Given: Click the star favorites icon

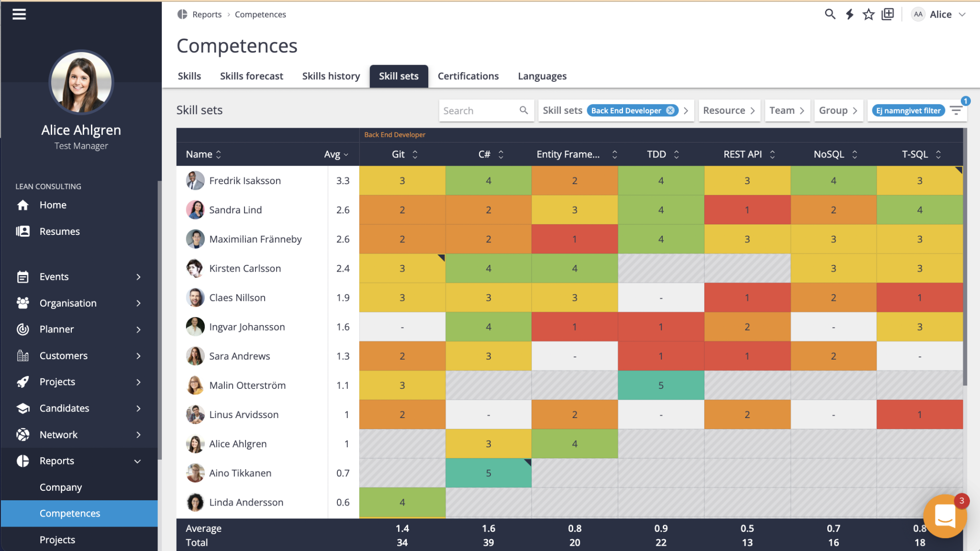Looking at the screenshot, I should 869,14.
